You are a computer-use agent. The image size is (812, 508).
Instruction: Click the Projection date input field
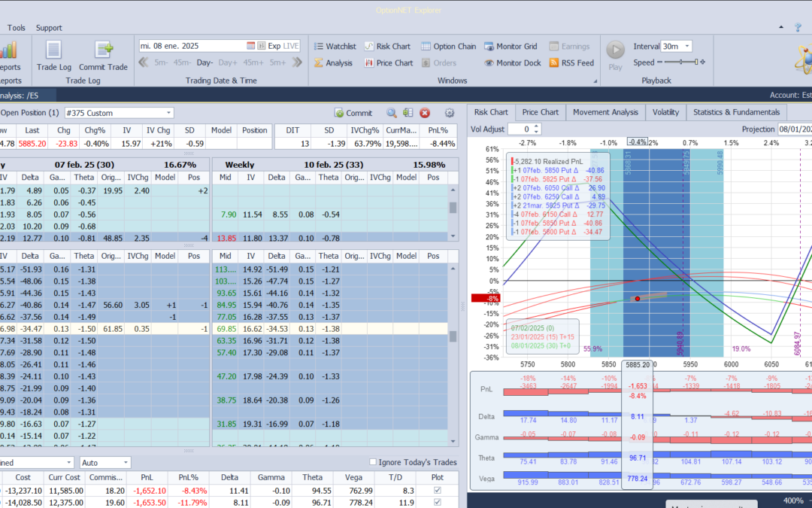795,129
